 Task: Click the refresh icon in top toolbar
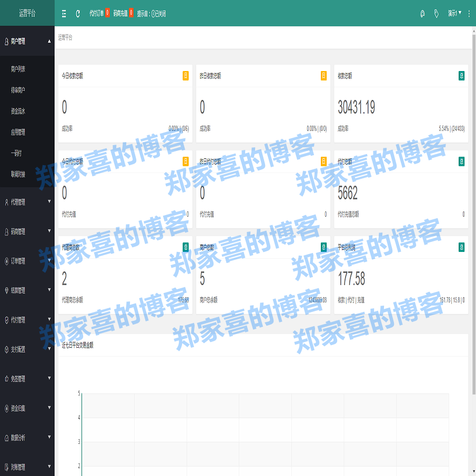click(x=77, y=14)
